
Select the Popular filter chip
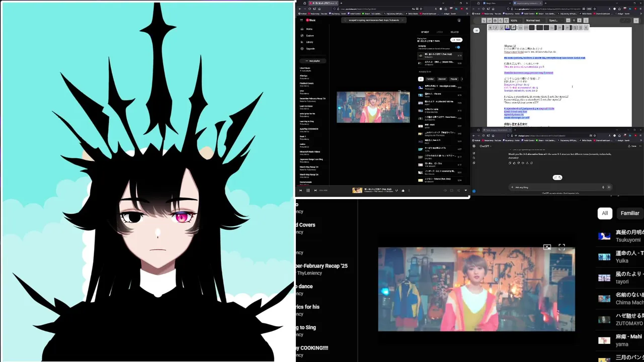click(454, 79)
